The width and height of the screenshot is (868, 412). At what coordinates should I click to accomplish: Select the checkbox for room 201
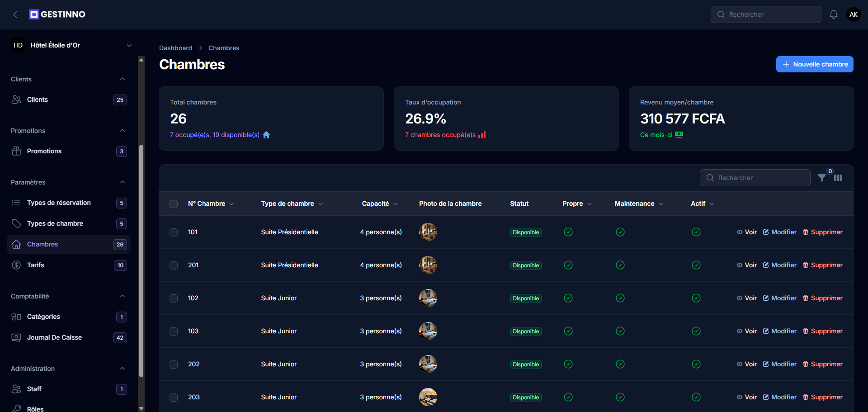174,265
